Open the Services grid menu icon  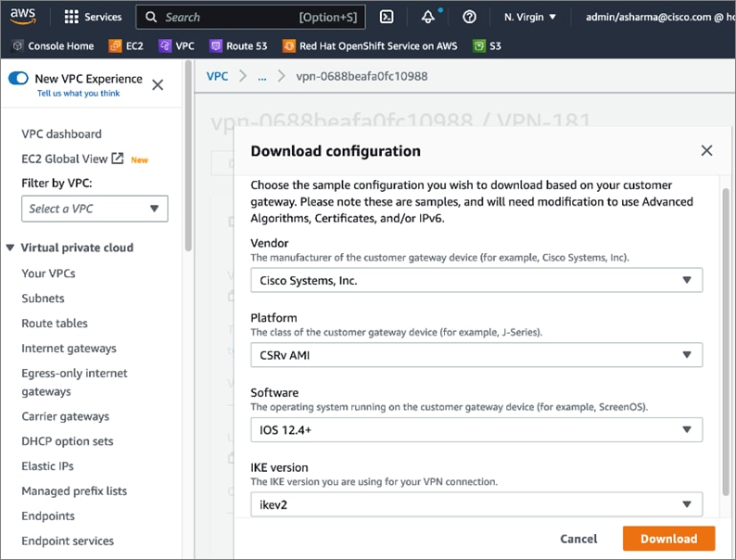point(71,17)
